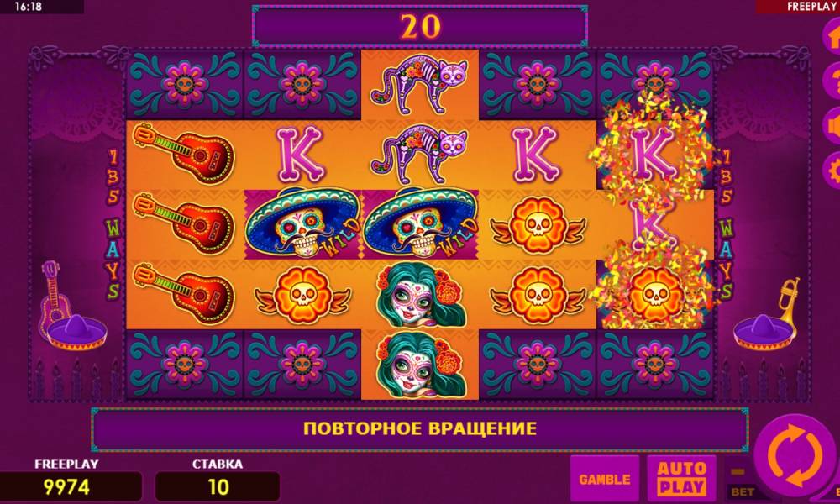Select the purple skeleton cat on top row
The width and height of the screenshot is (840, 504).
point(420,85)
